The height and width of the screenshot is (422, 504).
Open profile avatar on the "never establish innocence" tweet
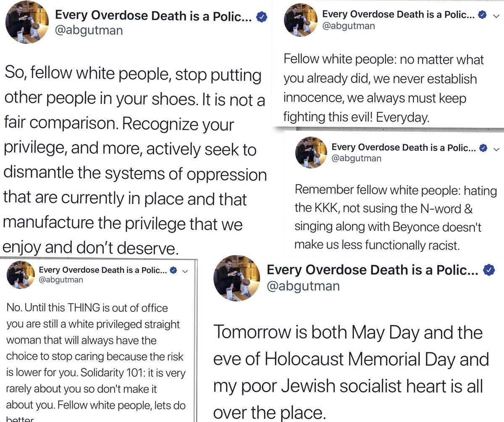[301, 20]
